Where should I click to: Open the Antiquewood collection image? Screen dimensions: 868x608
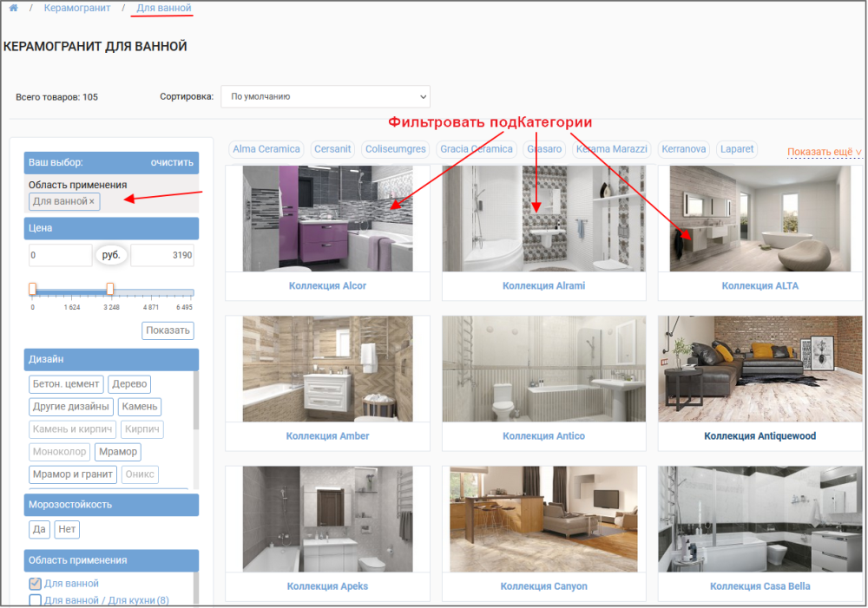click(759, 369)
